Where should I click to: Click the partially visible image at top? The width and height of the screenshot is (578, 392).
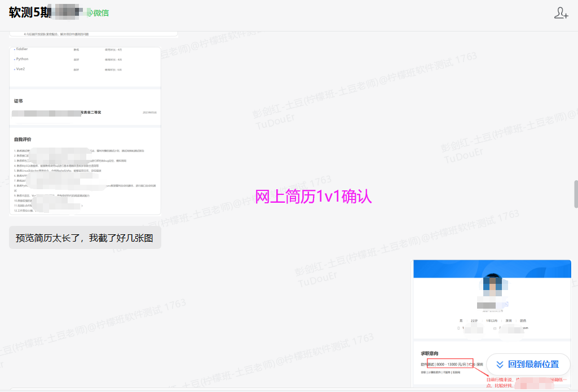pyautogui.click(x=93, y=34)
